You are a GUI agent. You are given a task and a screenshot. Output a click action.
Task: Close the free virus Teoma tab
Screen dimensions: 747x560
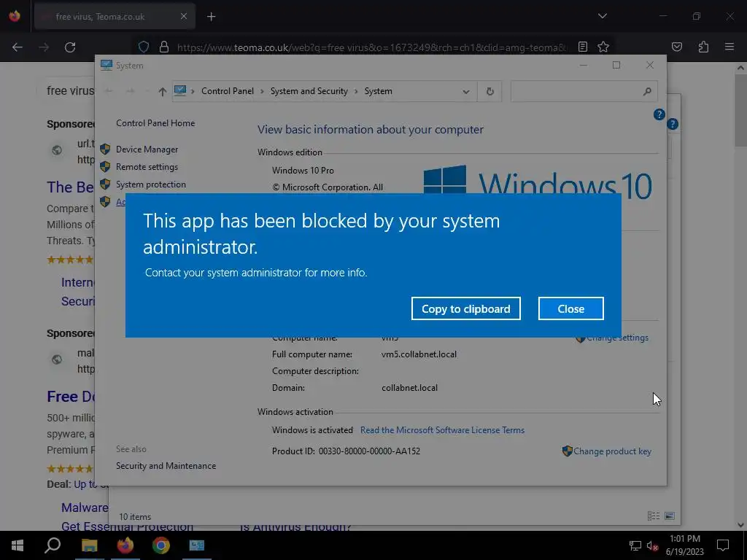tap(184, 16)
